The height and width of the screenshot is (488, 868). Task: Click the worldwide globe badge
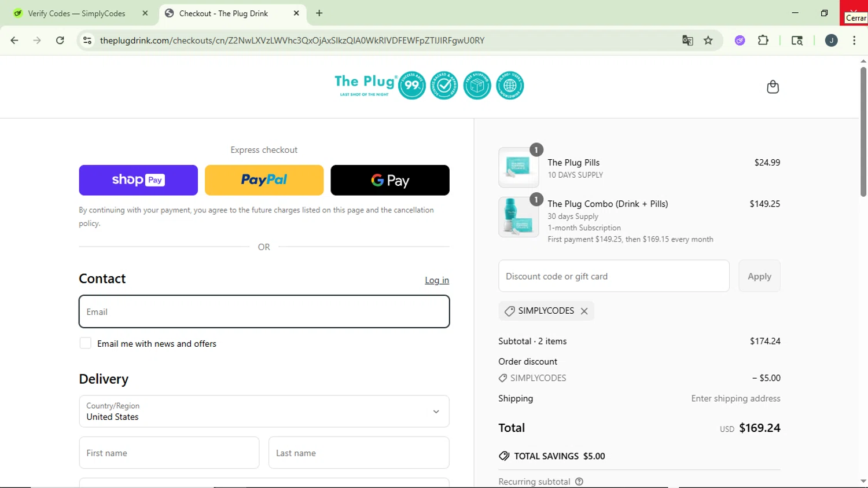pos(510,86)
